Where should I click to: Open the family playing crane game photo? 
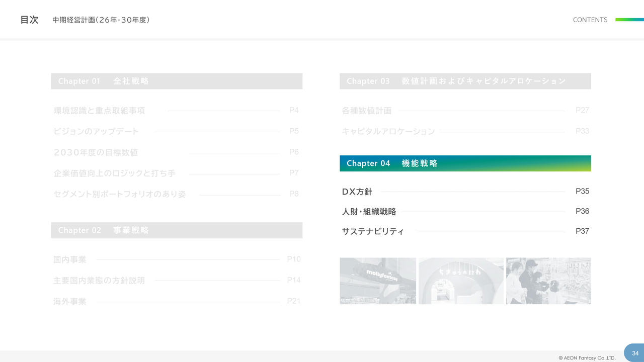548,281
